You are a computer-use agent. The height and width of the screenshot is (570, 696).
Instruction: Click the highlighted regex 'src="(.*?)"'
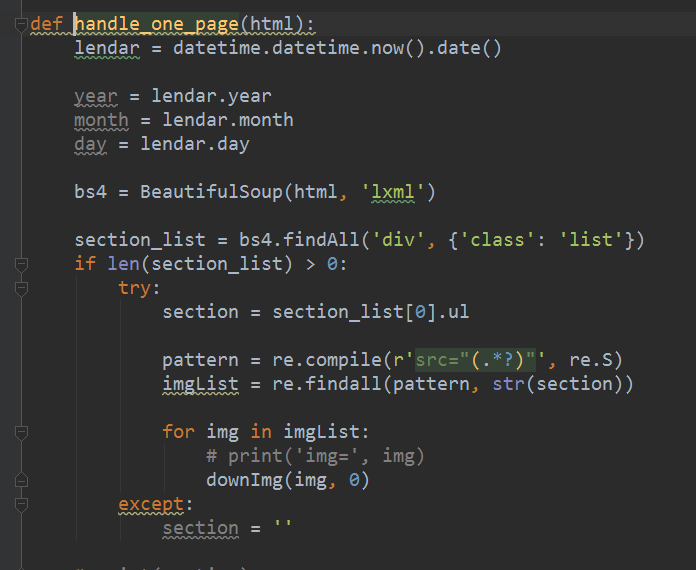click(x=475, y=360)
